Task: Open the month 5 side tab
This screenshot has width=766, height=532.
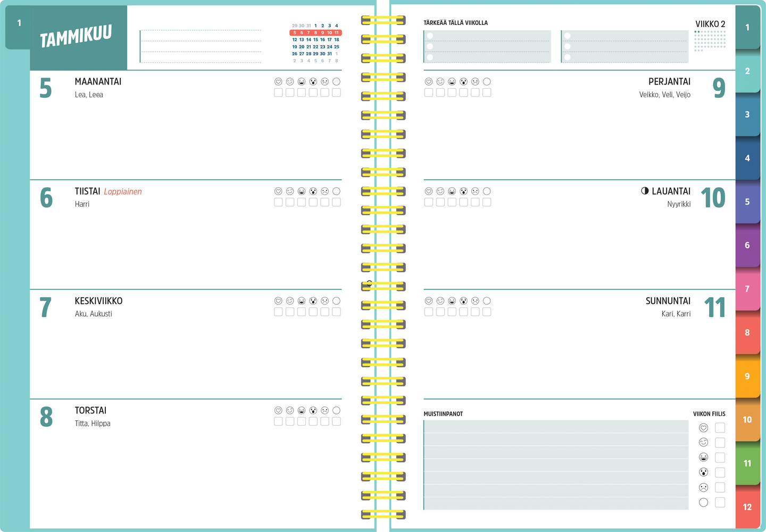Action: [x=747, y=202]
